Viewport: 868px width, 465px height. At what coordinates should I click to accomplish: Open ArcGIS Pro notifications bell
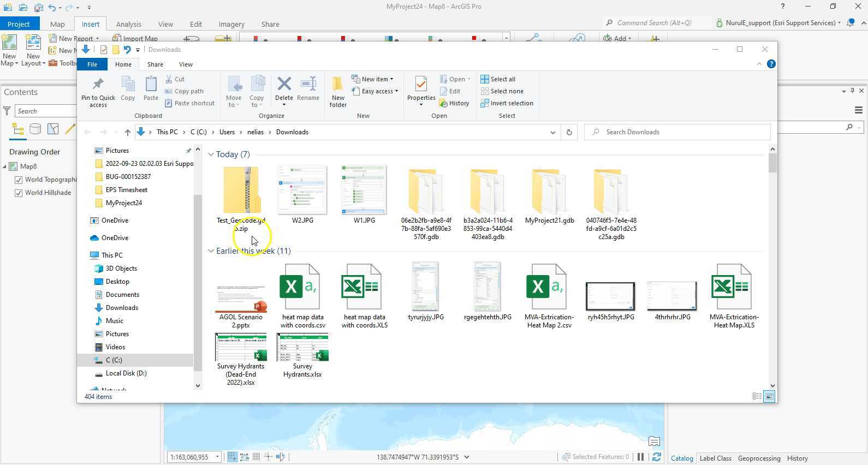coord(851,23)
